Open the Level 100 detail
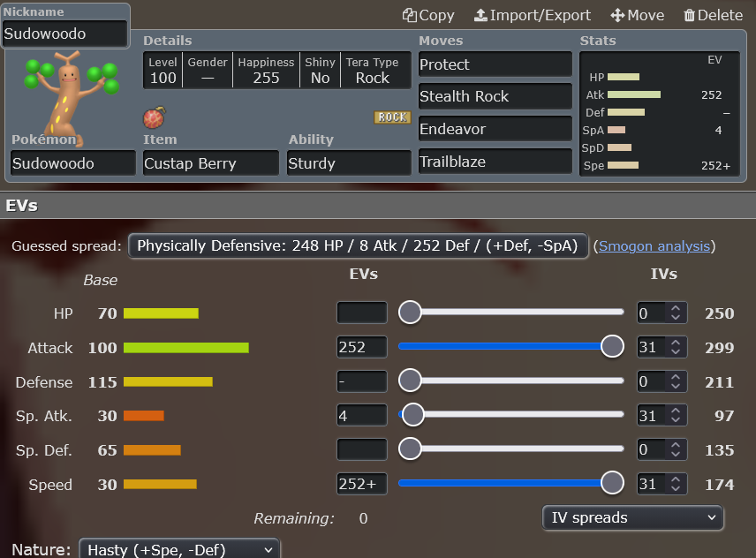Viewport: 756px width, 558px height. click(163, 71)
